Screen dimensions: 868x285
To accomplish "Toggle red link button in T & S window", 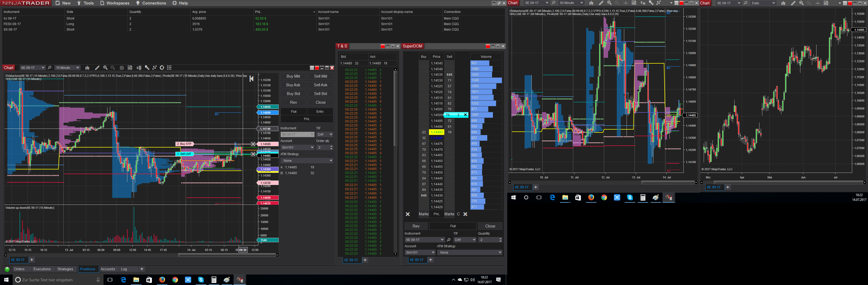I will coord(382,46).
